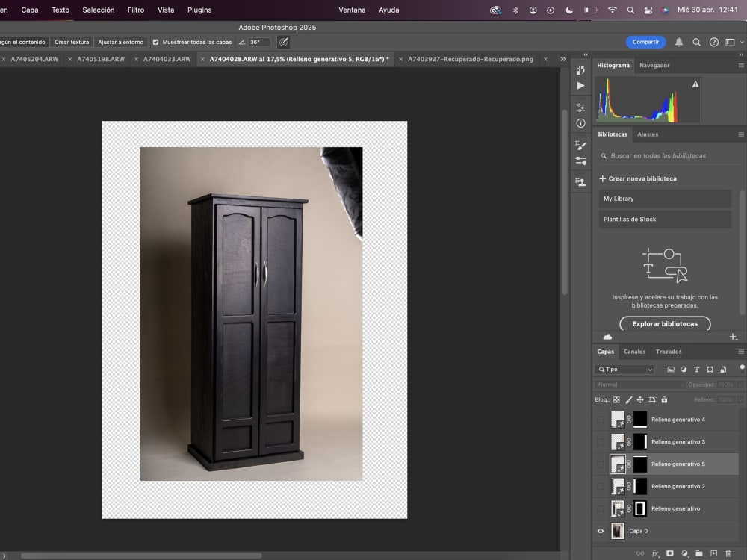
Task: Open the Histograma panel options menu
Action: click(741, 66)
